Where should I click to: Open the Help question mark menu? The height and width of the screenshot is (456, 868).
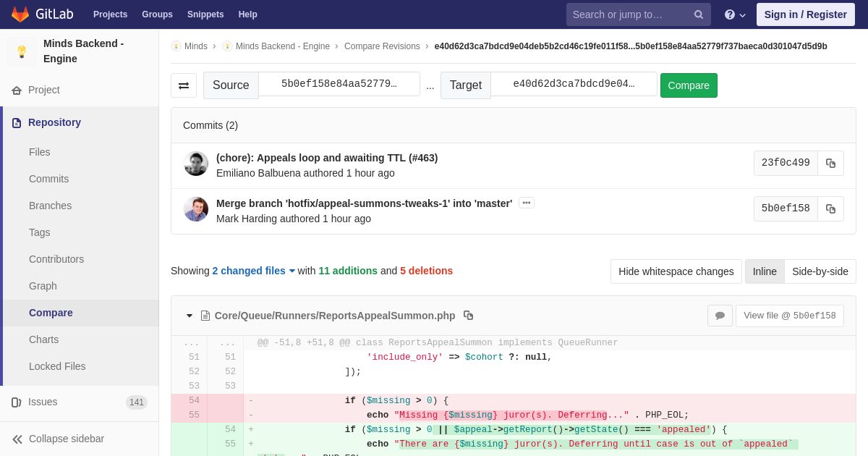(735, 14)
